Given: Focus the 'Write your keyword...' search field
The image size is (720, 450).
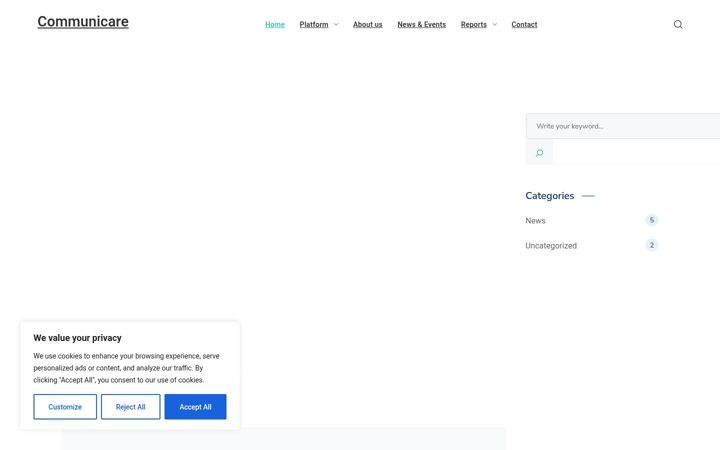Looking at the screenshot, I should point(623,126).
